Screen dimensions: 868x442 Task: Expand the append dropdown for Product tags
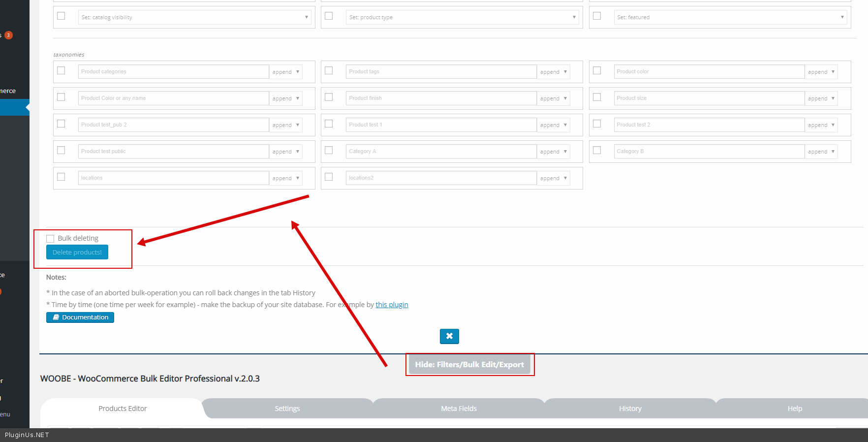pos(554,72)
